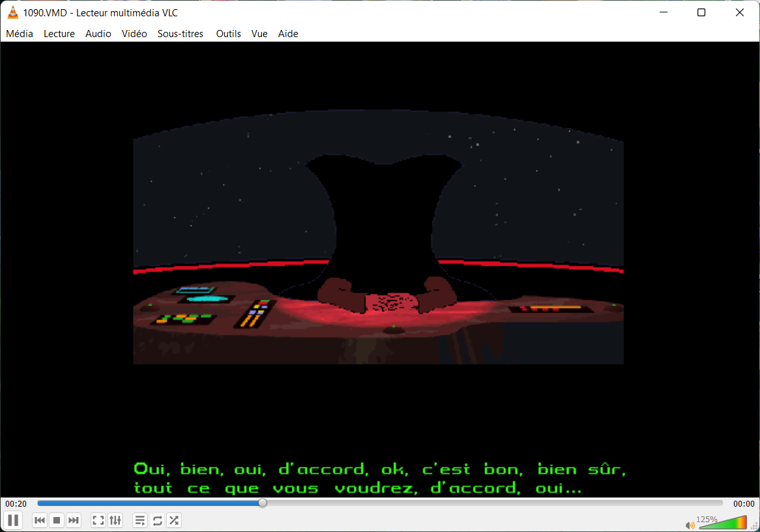Show the playlist view
Image resolution: width=760 pixels, height=532 pixels.
[x=140, y=520]
